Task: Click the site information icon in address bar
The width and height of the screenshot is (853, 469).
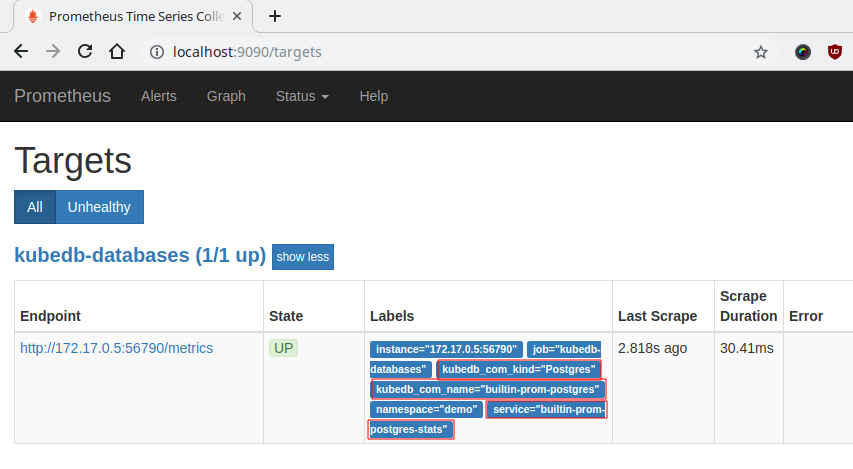Action: [155, 52]
